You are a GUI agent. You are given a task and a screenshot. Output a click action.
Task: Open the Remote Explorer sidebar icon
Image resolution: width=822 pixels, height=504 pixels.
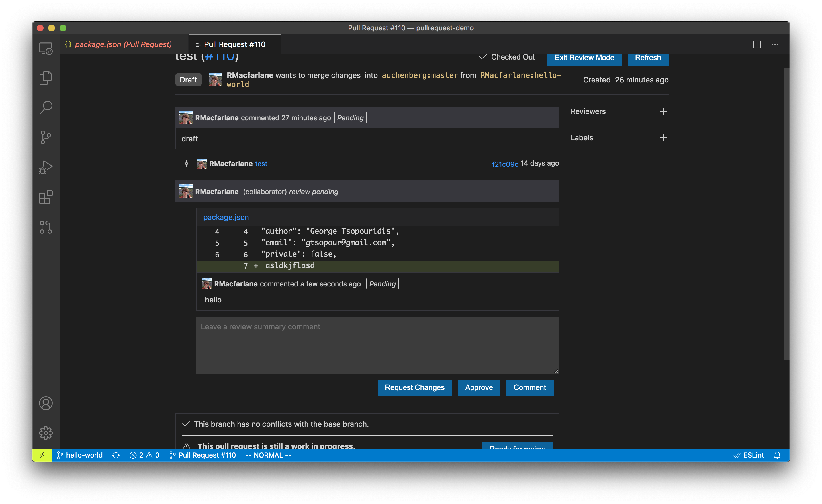pos(46,49)
